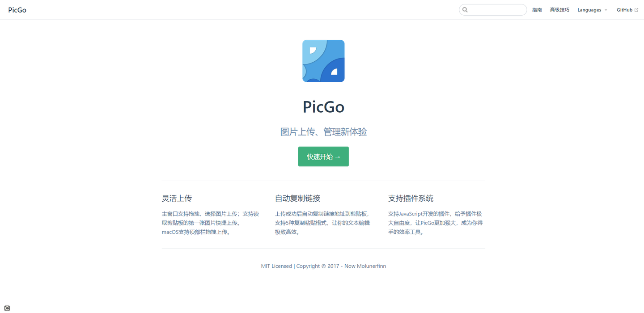The width and height of the screenshot is (644, 313).
Task: Click the search magnifier icon
Action: (465, 10)
